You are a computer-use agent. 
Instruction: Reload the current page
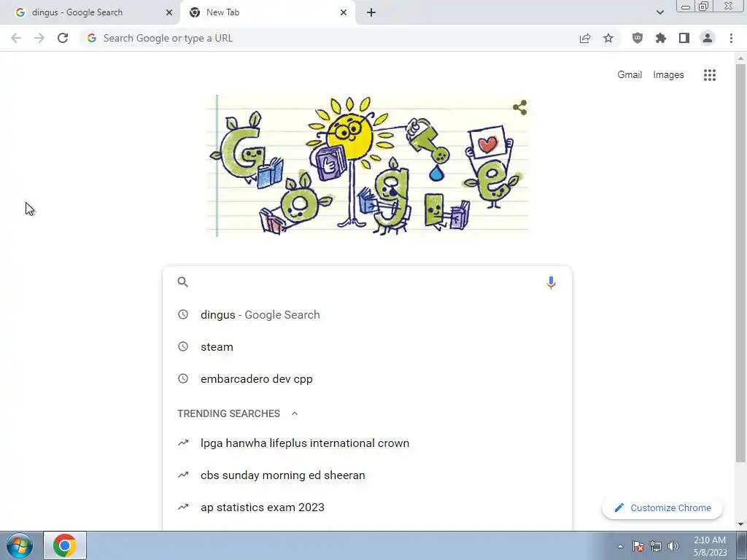tap(63, 38)
